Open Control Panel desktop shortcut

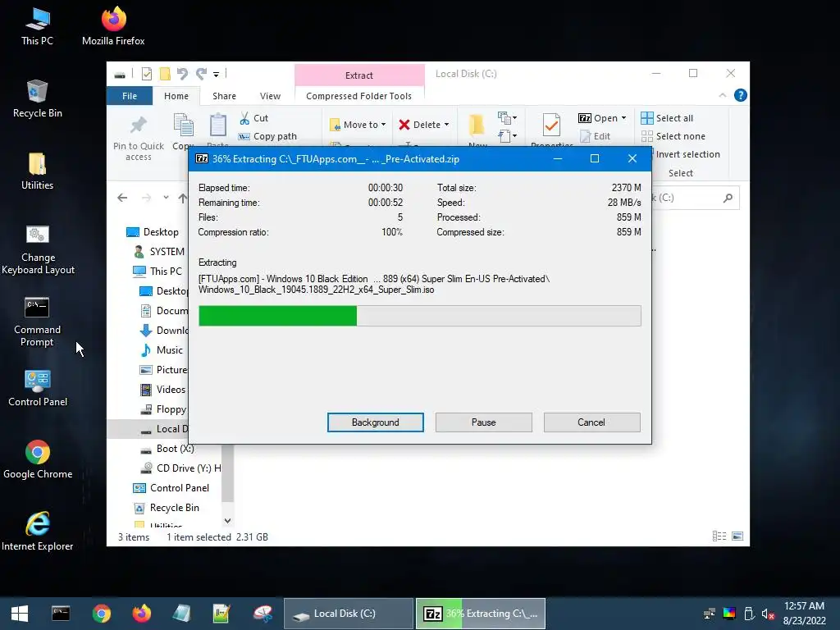38,388
